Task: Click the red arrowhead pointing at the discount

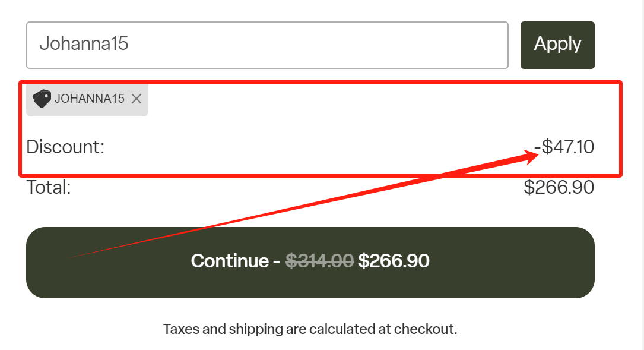Action: click(531, 157)
